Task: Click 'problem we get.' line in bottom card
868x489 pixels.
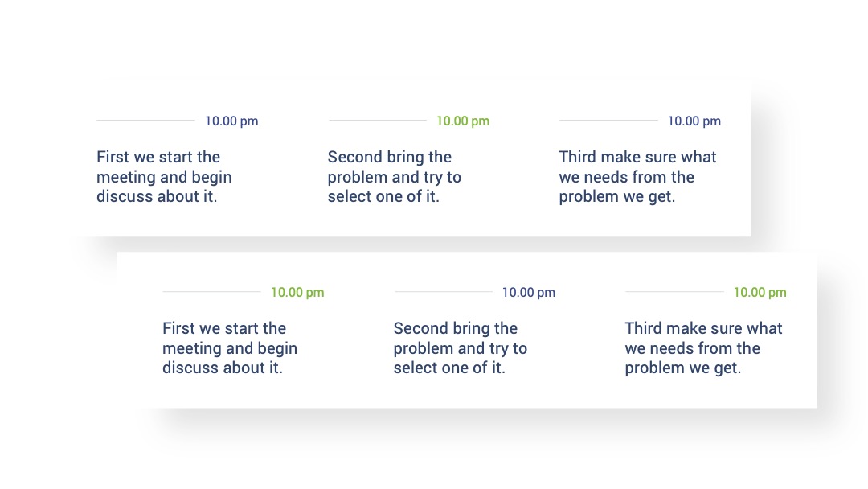Action: coord(683,368)
